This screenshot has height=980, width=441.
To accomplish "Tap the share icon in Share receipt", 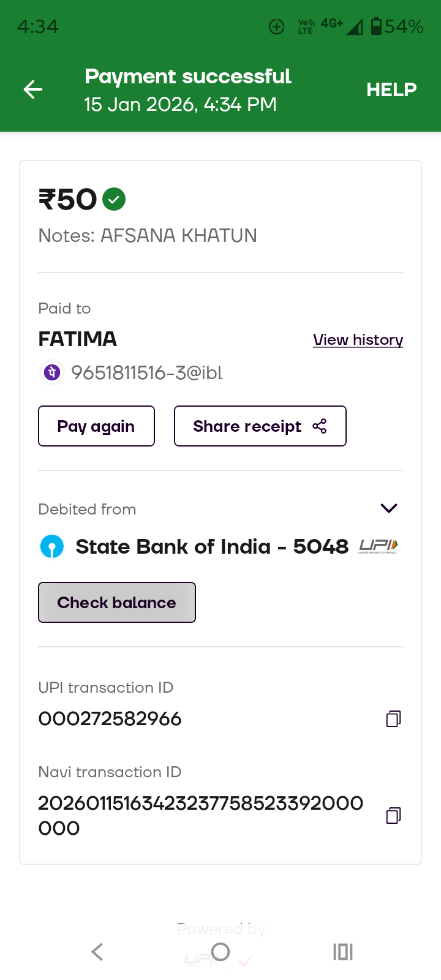I will point(320,426).
